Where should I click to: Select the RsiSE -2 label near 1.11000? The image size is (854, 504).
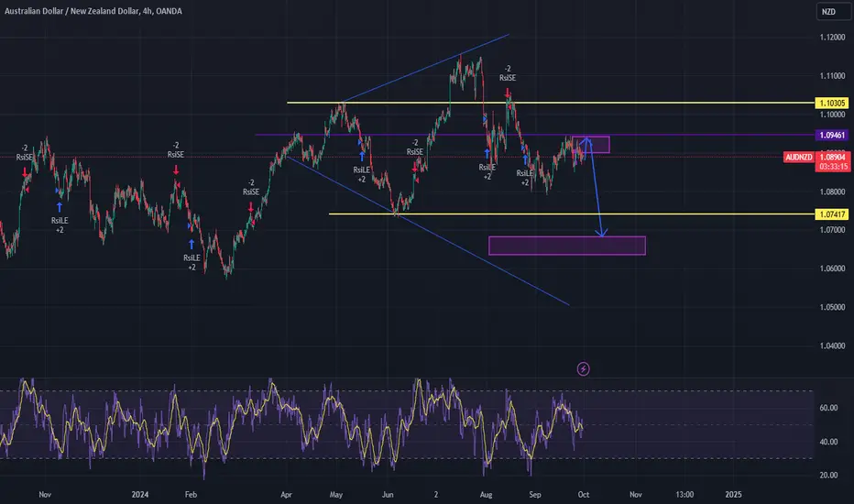508,73
